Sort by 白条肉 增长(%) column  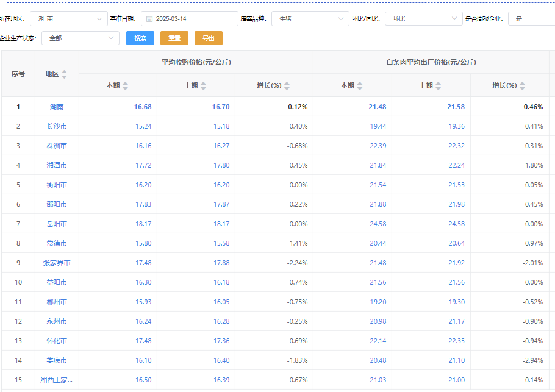click(522, 86)
